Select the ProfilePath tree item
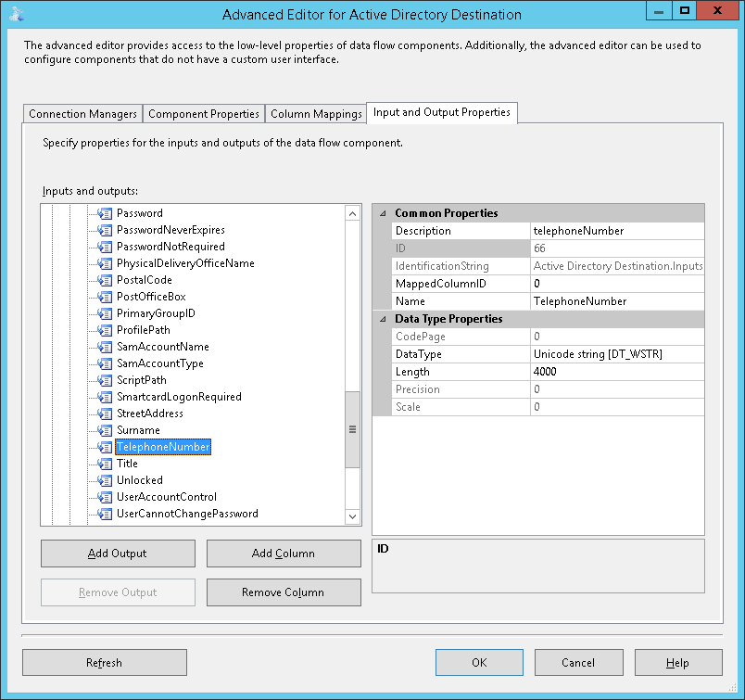745x700 pixels. coord(144,329)
